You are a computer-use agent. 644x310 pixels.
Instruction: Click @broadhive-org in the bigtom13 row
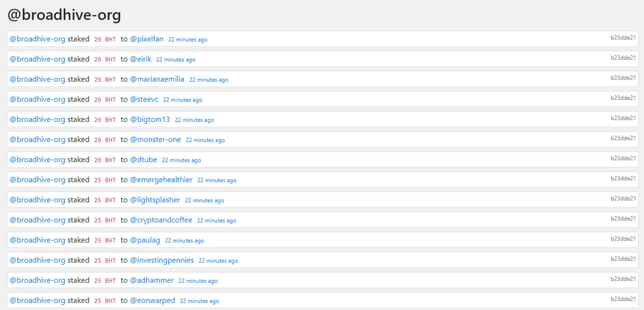pos(38,119)
